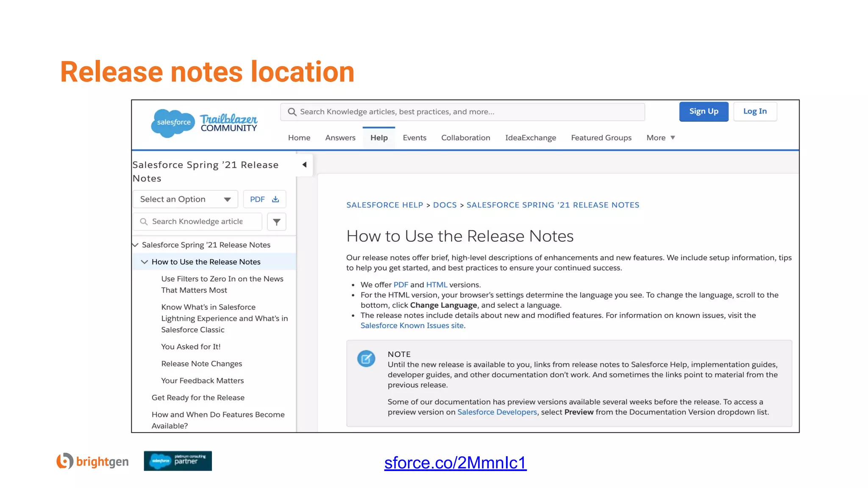The image size is (868, 488).
Task: Click the Trailblazer Community logo
Action: [229, 123]
